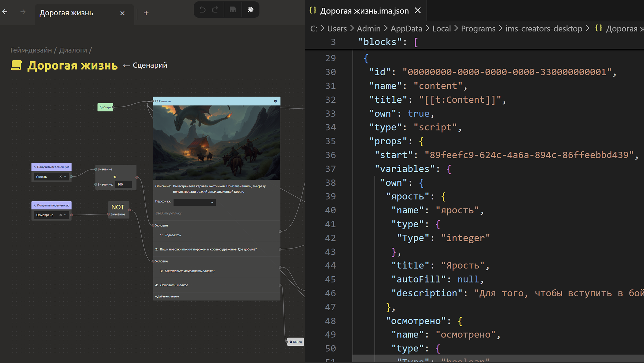The image size is (644, 363).
Task: Open the Персонаж character dropdown
Action: tap(194, 202)
